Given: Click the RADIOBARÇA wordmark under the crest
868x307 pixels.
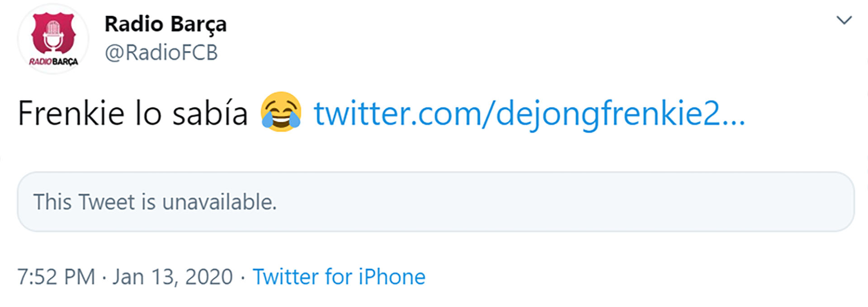Looking at the screenshot, I should [x=53, y=61].
